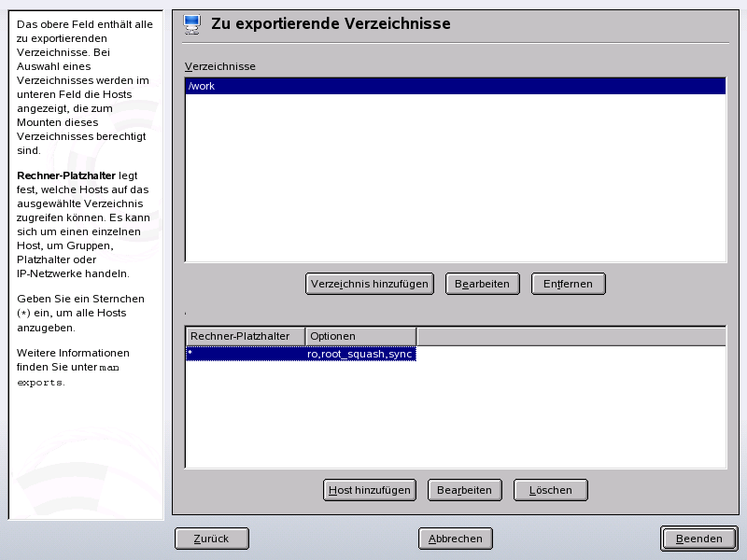This screenshot has height=560, width=747.
Task: Click Zurück to go back
Action: 211,538
